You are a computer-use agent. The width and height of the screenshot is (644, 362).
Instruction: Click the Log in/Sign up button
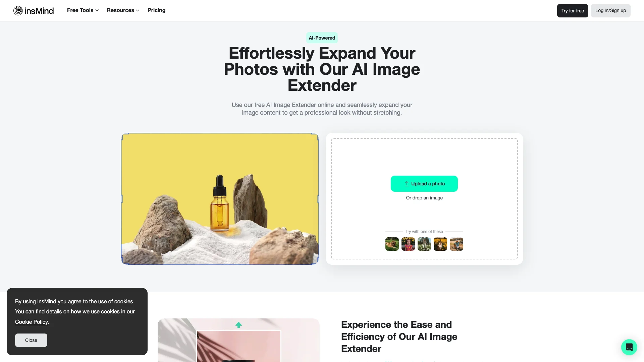click(611, 11)
